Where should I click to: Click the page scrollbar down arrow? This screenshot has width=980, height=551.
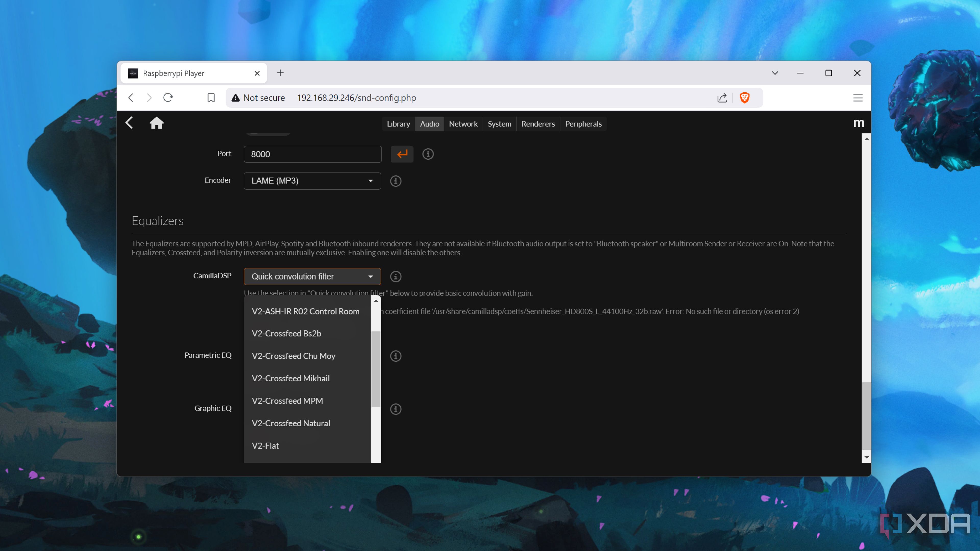[866, 457]
